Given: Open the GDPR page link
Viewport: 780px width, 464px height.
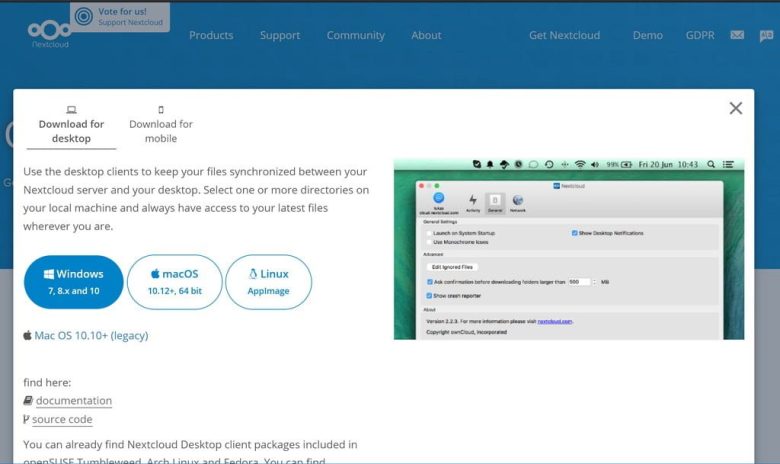Looking at the screenshot, I should pos(699,35).
